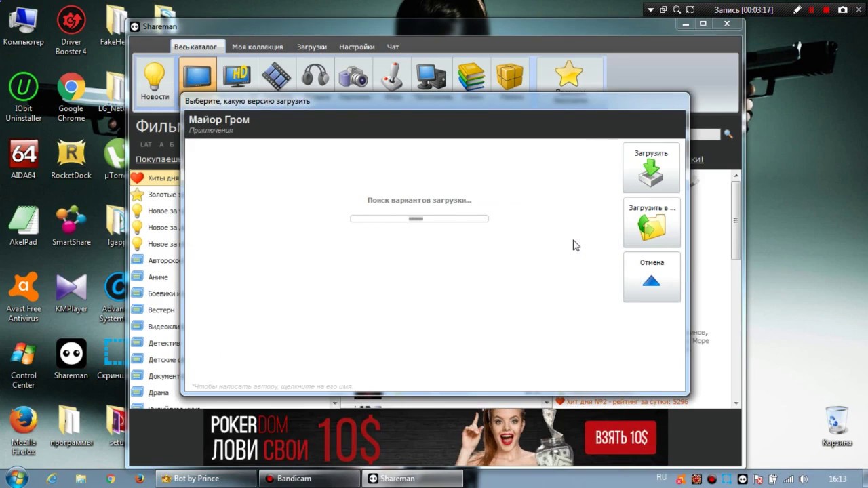868x488 pixels.
Task: Select the Документальные category row
Action: click(x=155, y=376)
